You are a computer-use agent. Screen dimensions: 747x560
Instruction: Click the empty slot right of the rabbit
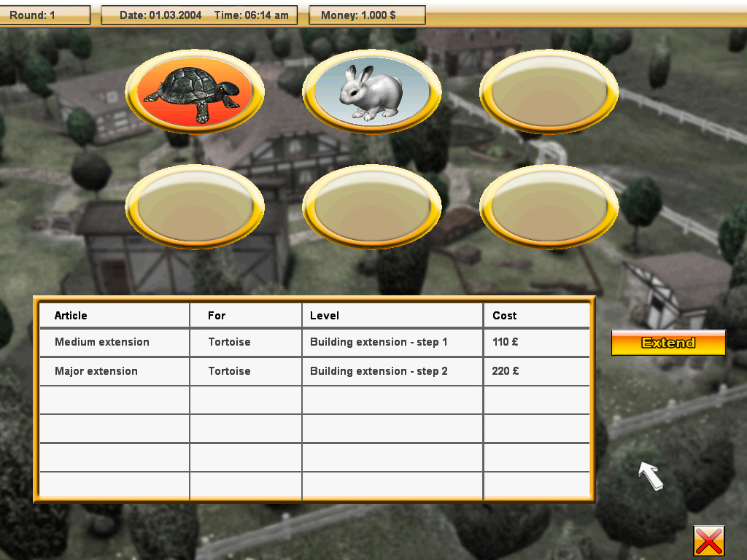click(x=549, y=93)
